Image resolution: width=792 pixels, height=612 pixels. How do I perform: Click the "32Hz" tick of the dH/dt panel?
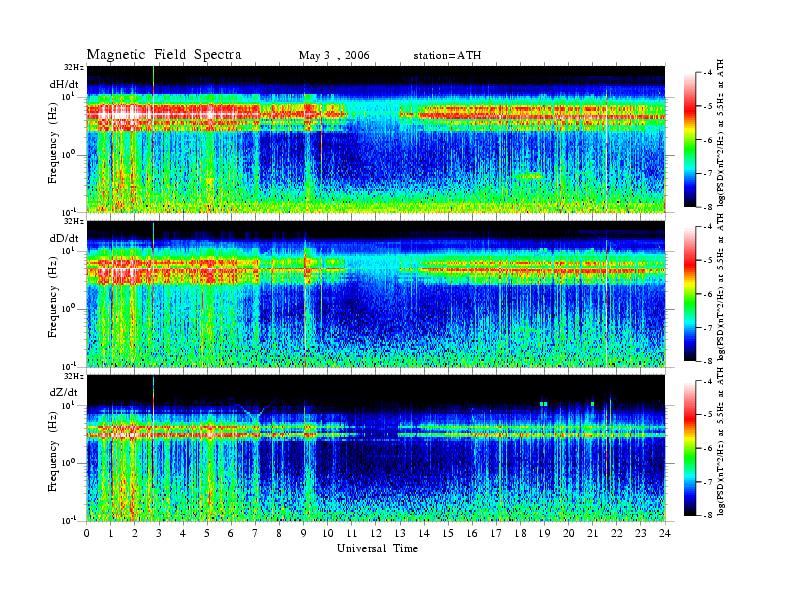(74, 67)
